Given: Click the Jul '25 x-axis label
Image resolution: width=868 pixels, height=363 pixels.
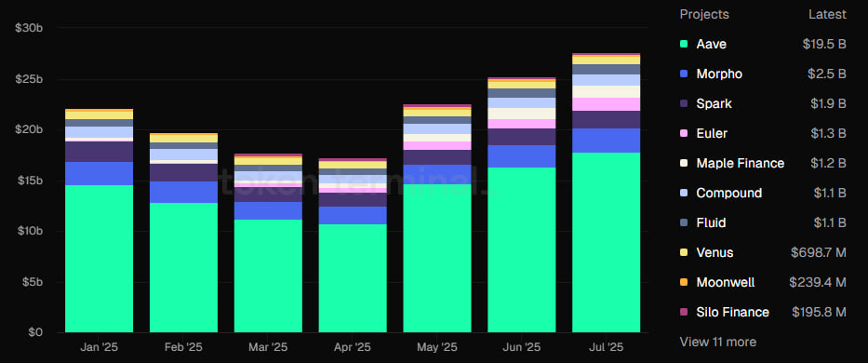Looking at the screenshot, I should tap(607, 347).
